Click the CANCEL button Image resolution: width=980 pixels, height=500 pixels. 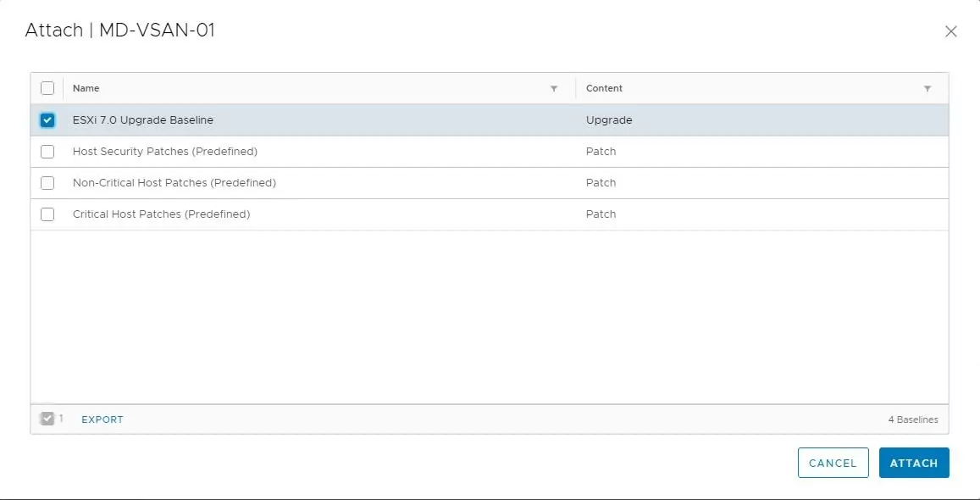(833, 463)
